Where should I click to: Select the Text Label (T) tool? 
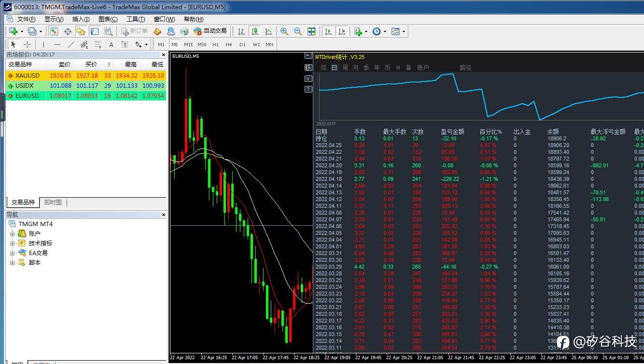(125, 44)
